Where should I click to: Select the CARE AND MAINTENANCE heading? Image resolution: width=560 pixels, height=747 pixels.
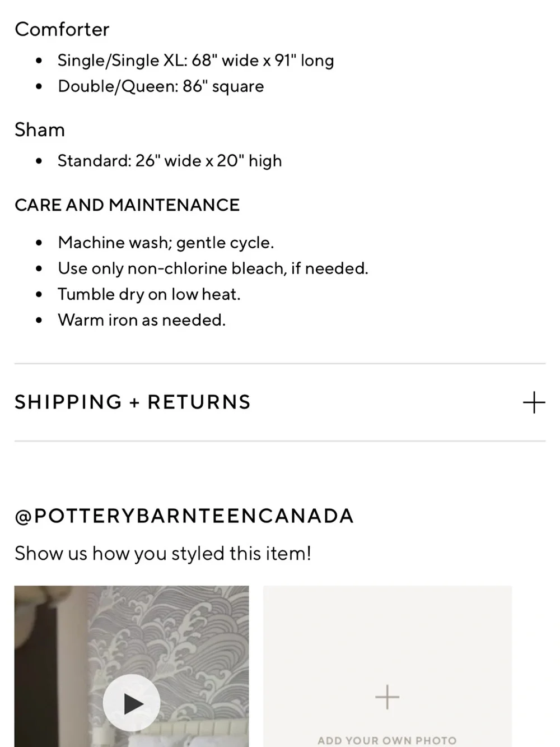click(127, 205)
